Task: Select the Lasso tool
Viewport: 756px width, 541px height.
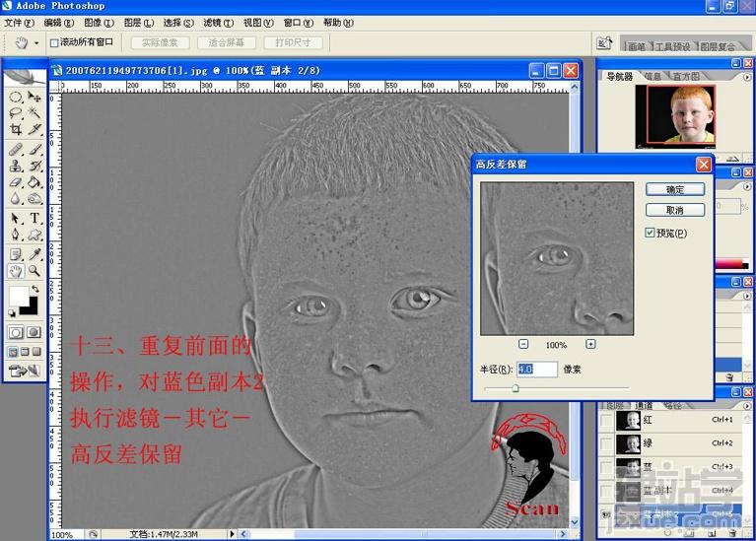Action: (16, 113)
